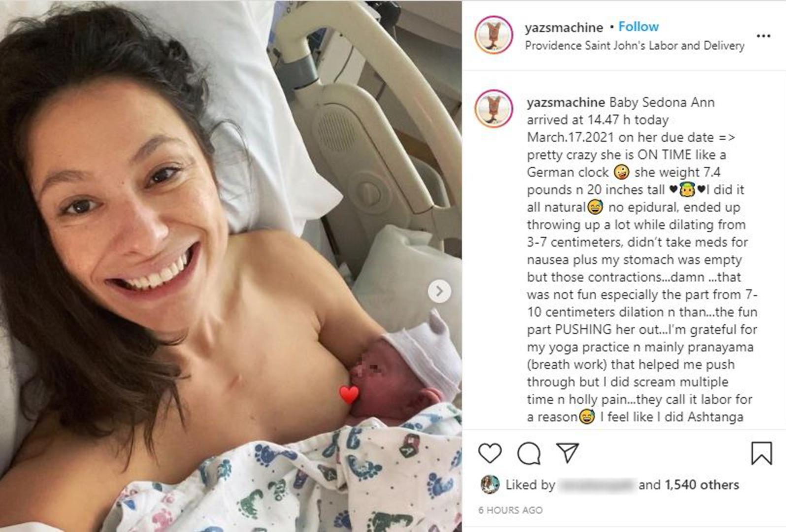Image resolution: width=786 pixels, height=532 pixels.
Task: View the list of 1,540 others likes
Action: (702, 485)
